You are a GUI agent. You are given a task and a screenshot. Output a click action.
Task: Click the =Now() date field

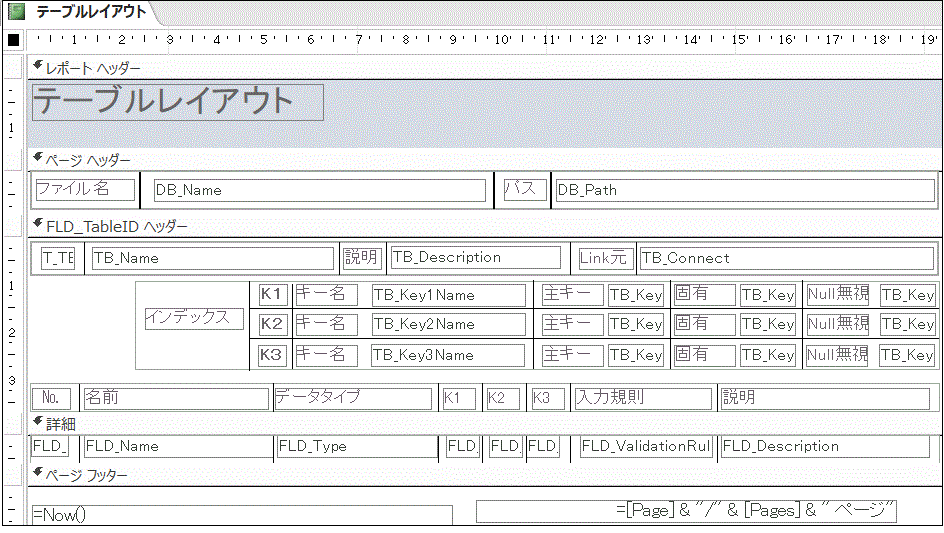click(241, 514)
